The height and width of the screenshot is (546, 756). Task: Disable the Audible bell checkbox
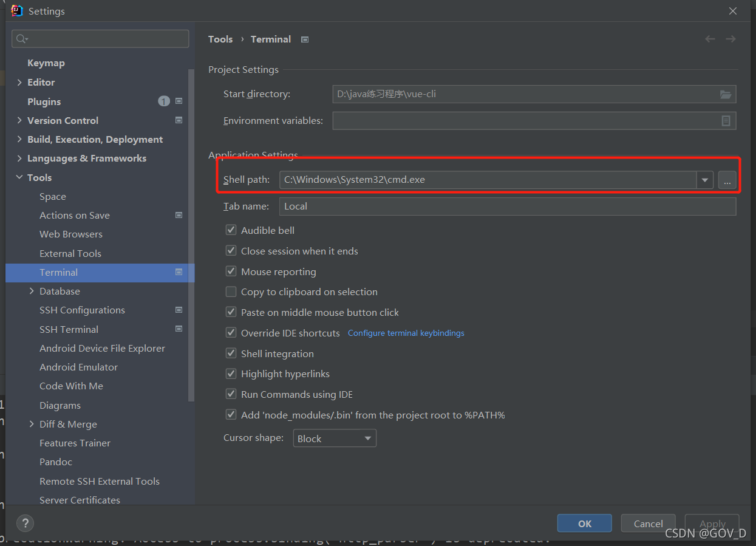coord(231,230)
